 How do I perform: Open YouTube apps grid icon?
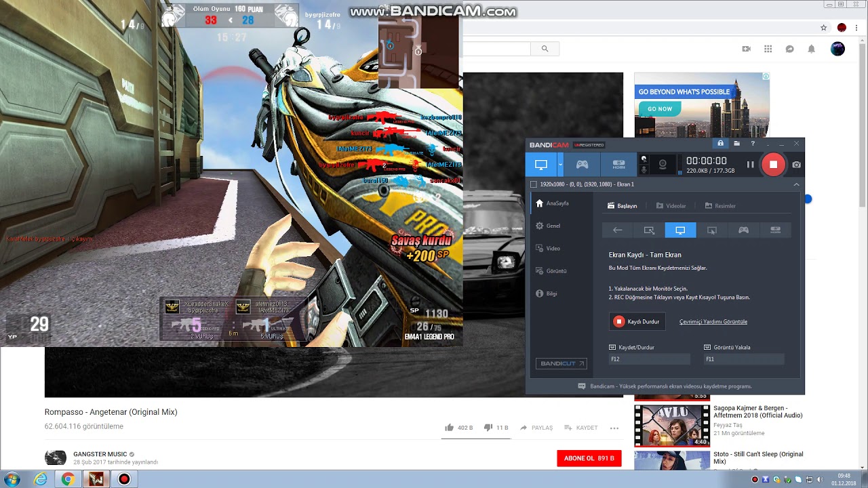coord(768,49)
